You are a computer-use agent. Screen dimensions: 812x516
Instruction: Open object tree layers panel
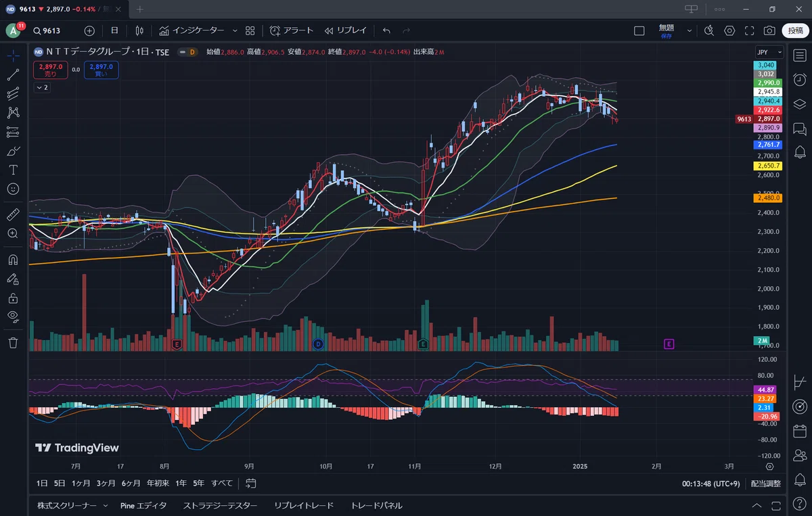[x=800, y=104]
